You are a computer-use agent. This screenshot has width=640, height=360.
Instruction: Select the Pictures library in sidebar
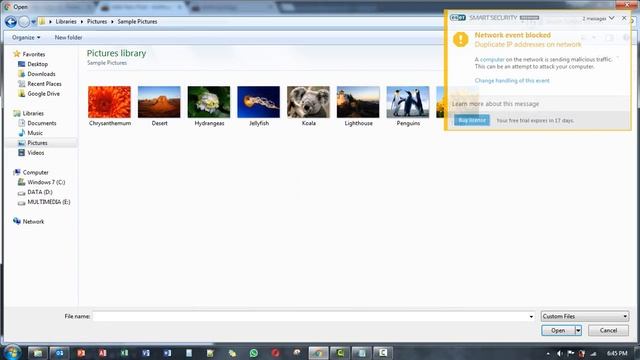pyautogui.click(x=33, y=143)
